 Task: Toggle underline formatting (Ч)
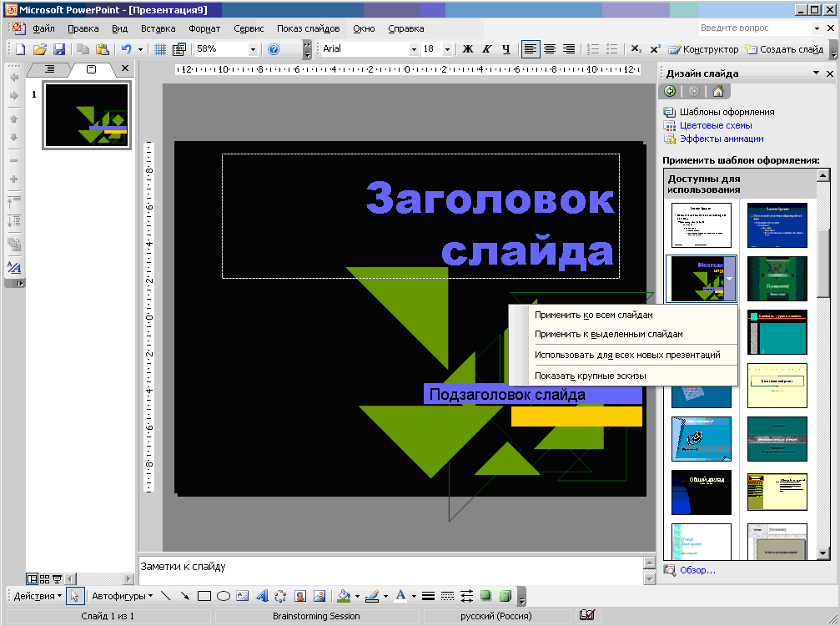tap(506, 49)
